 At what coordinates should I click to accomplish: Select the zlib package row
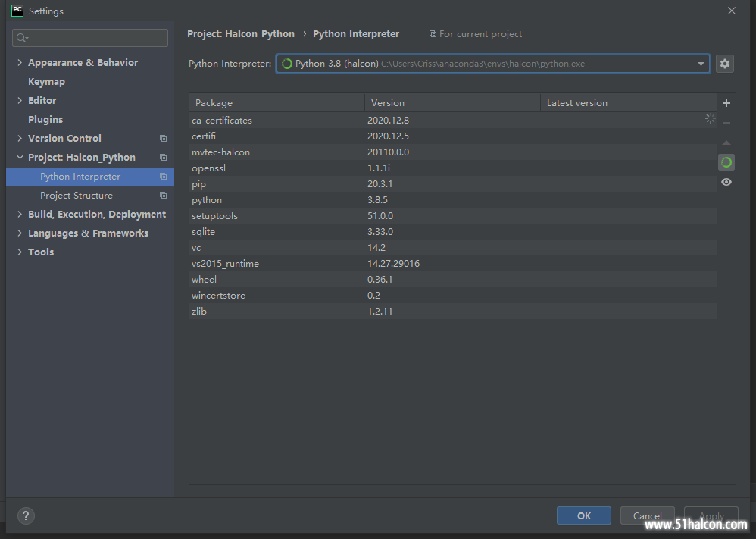(x=452, y=312)
